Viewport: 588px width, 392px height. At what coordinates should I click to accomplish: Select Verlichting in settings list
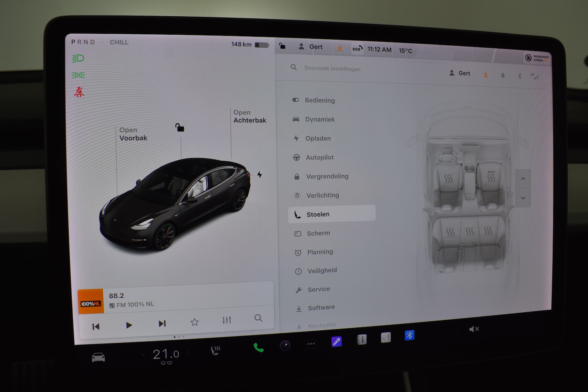322,196
